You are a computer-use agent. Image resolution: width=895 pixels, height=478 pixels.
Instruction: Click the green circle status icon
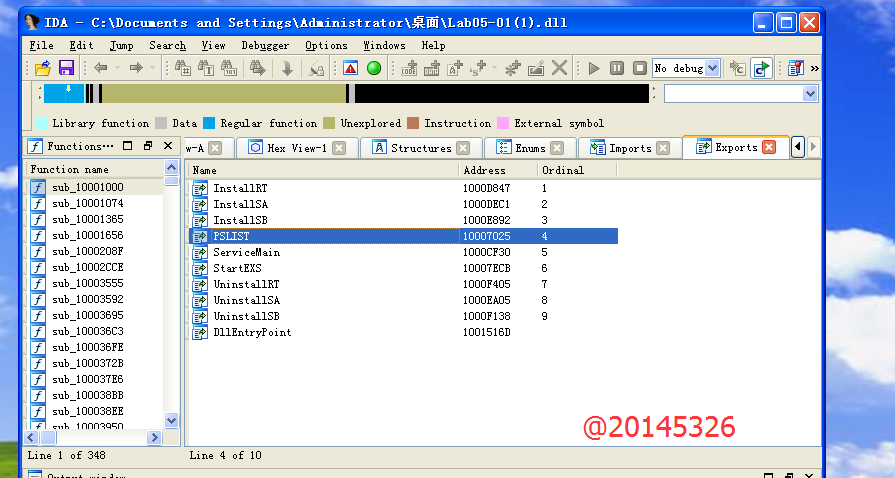[x=374, y=69]
